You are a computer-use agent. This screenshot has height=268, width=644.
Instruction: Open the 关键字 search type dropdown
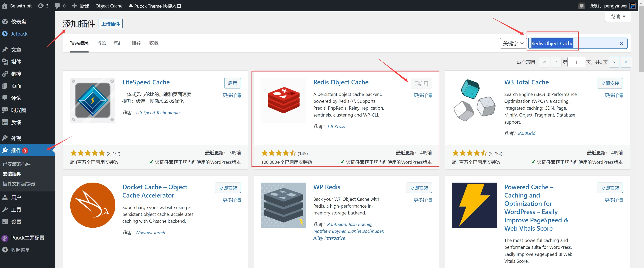tap(513, 43)
